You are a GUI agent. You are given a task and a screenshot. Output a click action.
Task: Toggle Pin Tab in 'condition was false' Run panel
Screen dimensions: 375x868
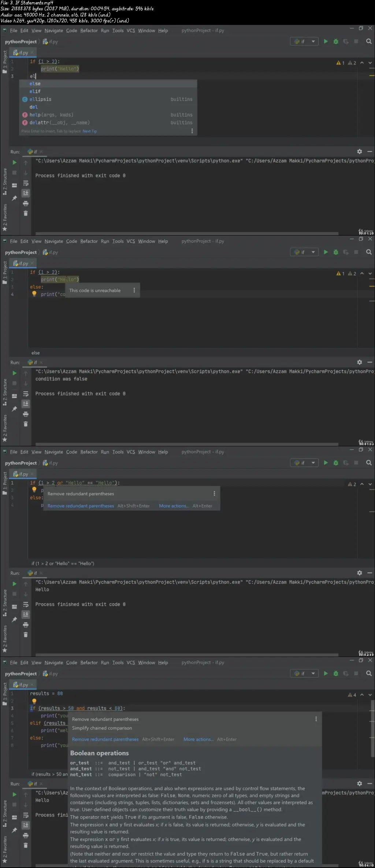15,409
